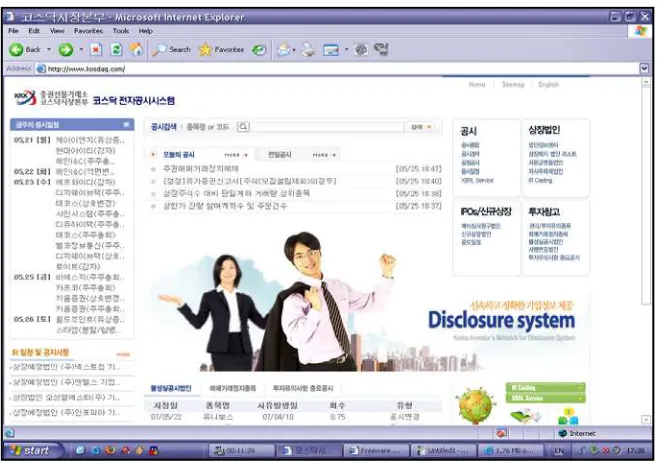
Task: Click the icon on weekly schedule panel header
Action: coord(126,125)
